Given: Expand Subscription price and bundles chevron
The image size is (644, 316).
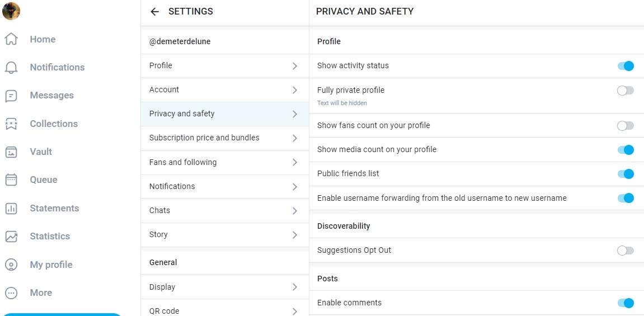Looking at the screenshot, I should (294, 138).
